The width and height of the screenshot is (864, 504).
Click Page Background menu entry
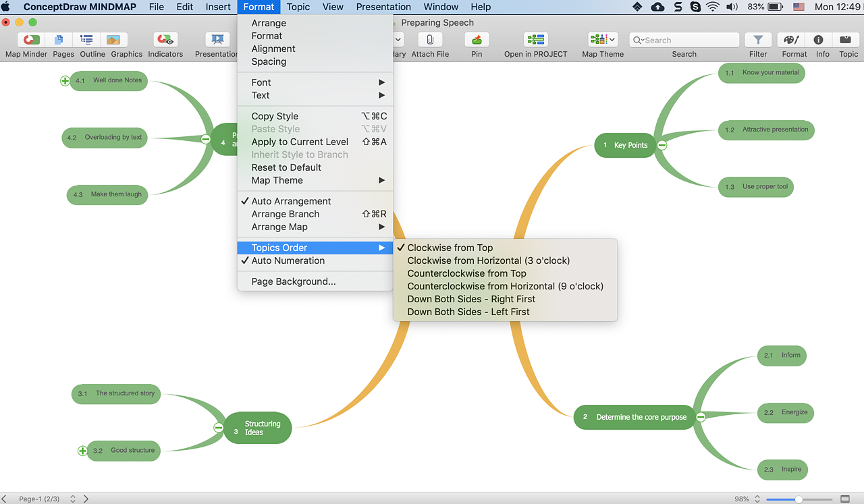(x=293, y=281)
